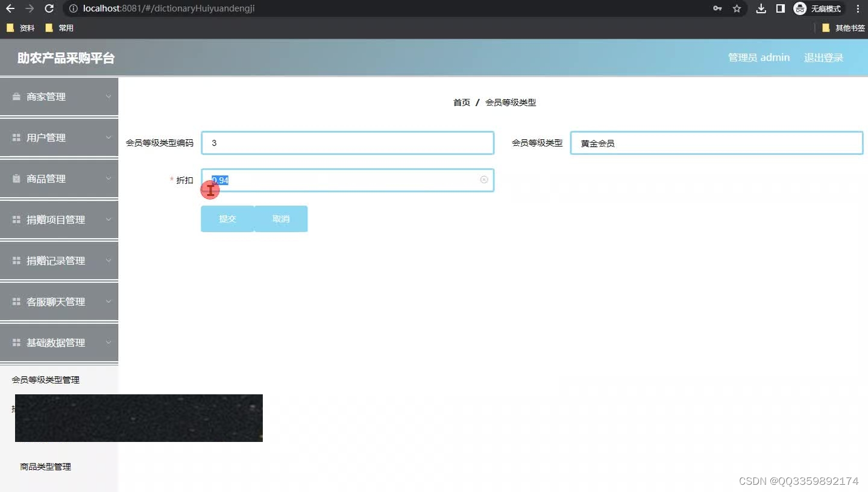The image size is (868, 492).
Task: Click the 用户管理 grid icon
Action: click(16, 137)
